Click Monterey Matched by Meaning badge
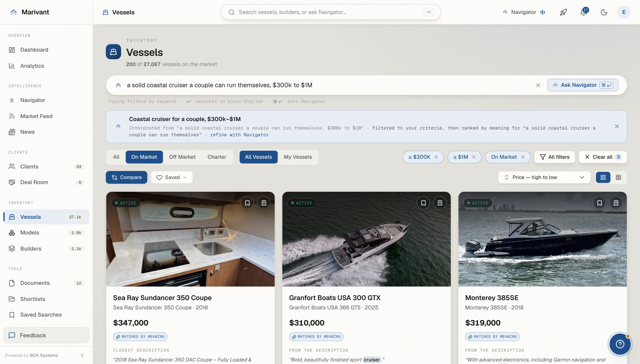Screen dimensions: 640x364 point(492,337)
